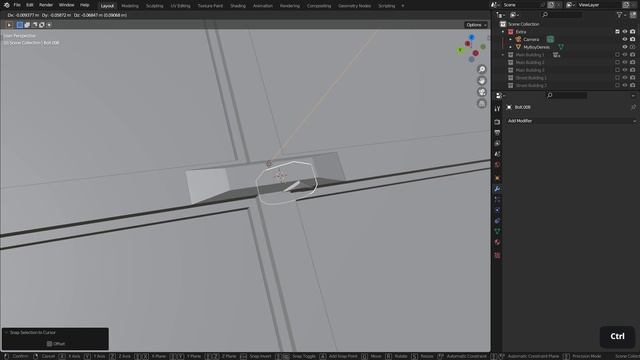The width and height of the screenshot is (640, 360).
Task: Click the blue Z axis on navigation gizmo
Action: pos(471,37)
